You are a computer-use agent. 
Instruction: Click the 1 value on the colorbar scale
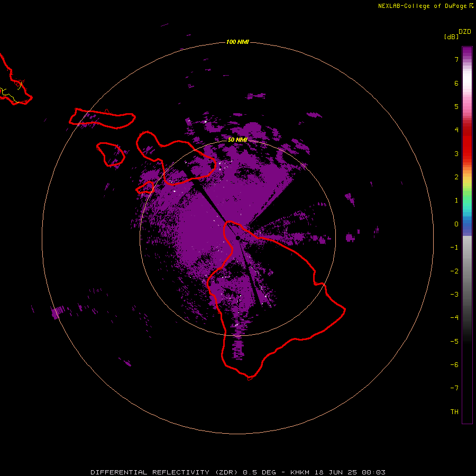coord(456,200)
